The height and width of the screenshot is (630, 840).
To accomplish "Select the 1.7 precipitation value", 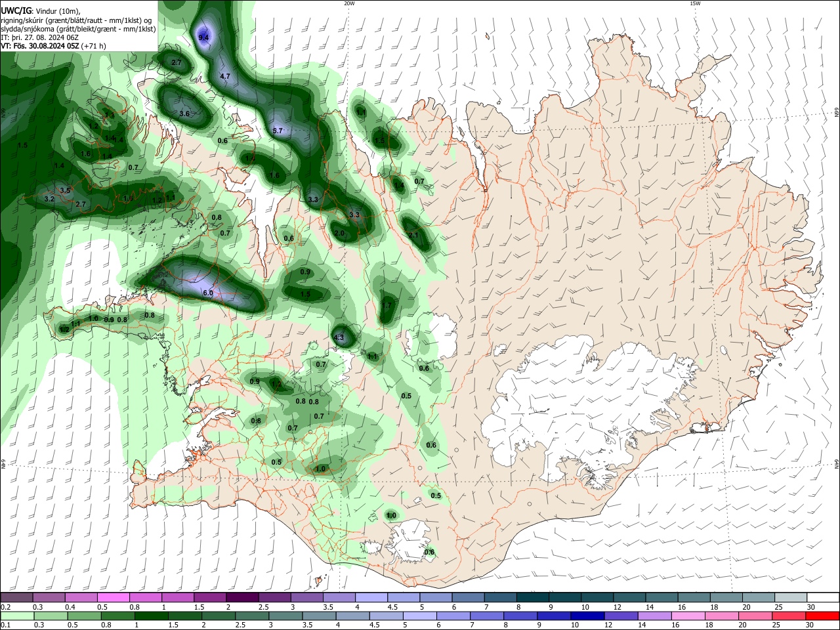I will pyautogui.click(x=387, y=305).
